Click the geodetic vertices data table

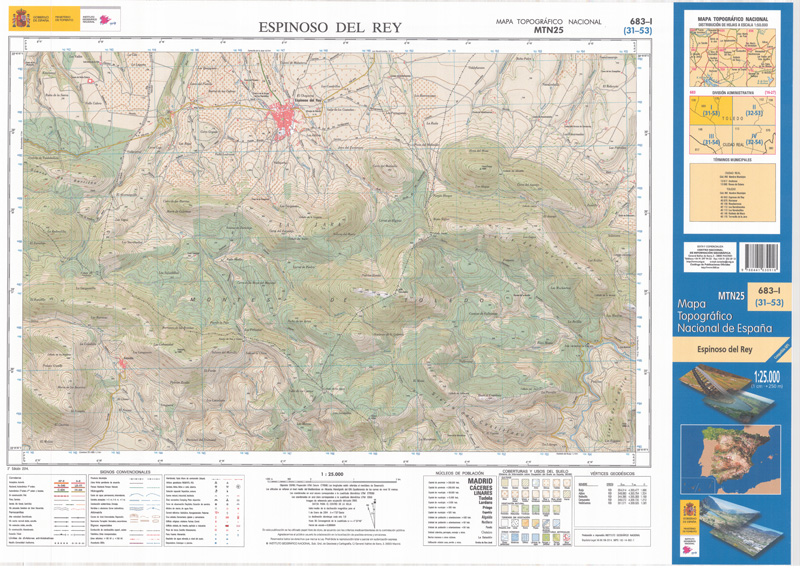[612, 492]
